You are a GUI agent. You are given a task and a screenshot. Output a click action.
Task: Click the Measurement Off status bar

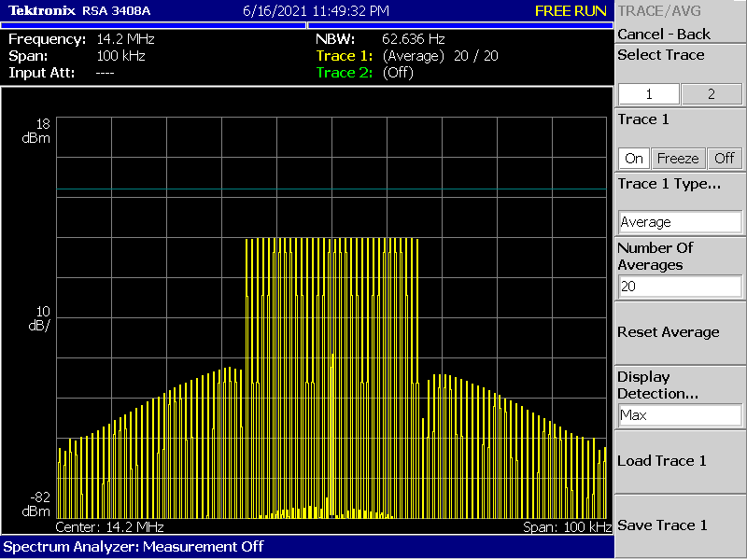pos(134,546)
